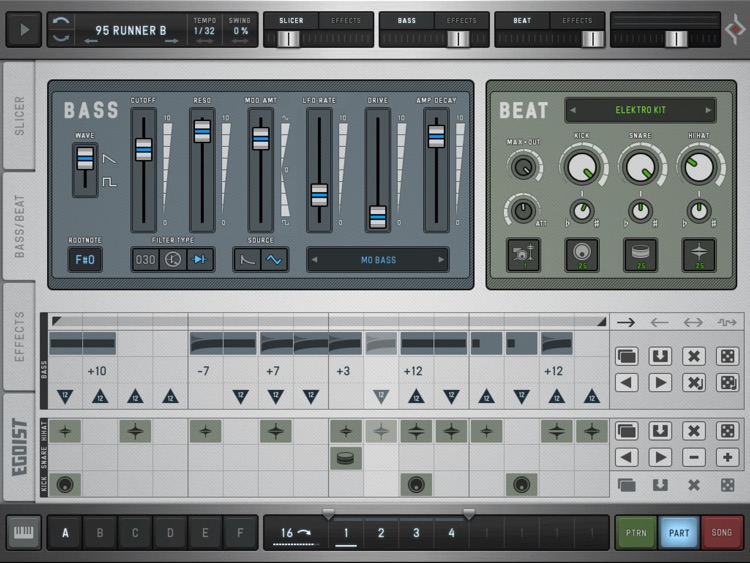
Task: Randomize bass sequence with dice icon
Action: click(728, 356)
